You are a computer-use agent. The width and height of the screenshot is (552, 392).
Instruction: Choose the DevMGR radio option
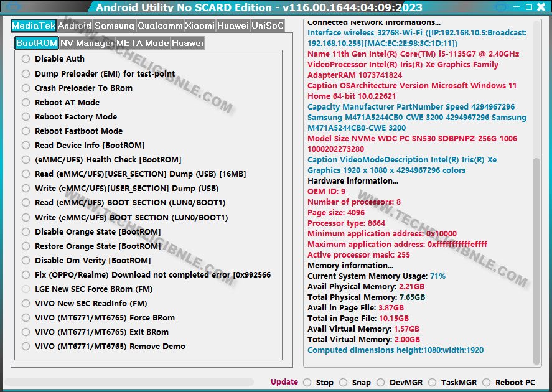[x=381, y=383]
